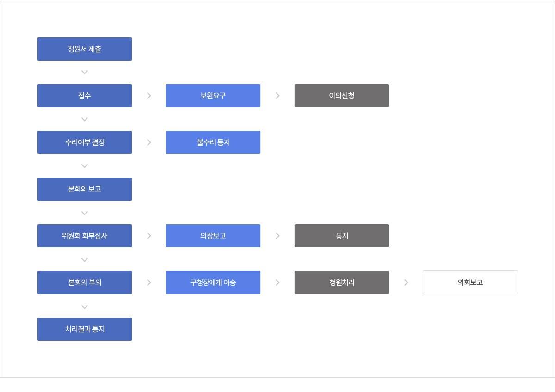The image size is (555, 392).
Task: Click right chevron before 이의신청
Action: tap(277, 96)
